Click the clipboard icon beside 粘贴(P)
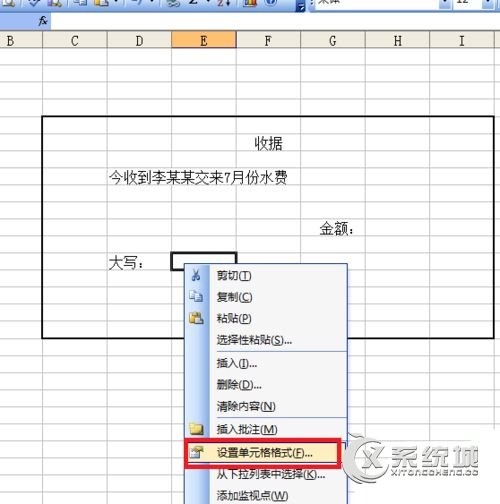This screenshot has width=500, height=504. coord(196,318)
